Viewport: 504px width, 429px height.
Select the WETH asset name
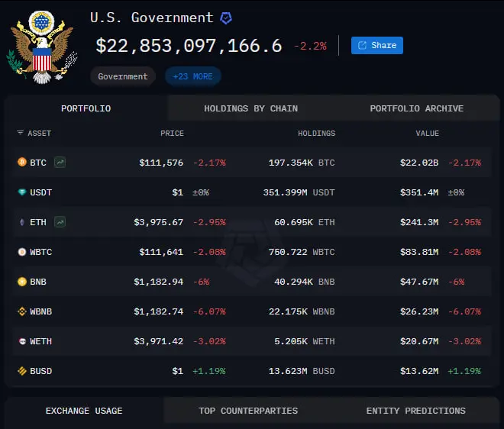40,341
